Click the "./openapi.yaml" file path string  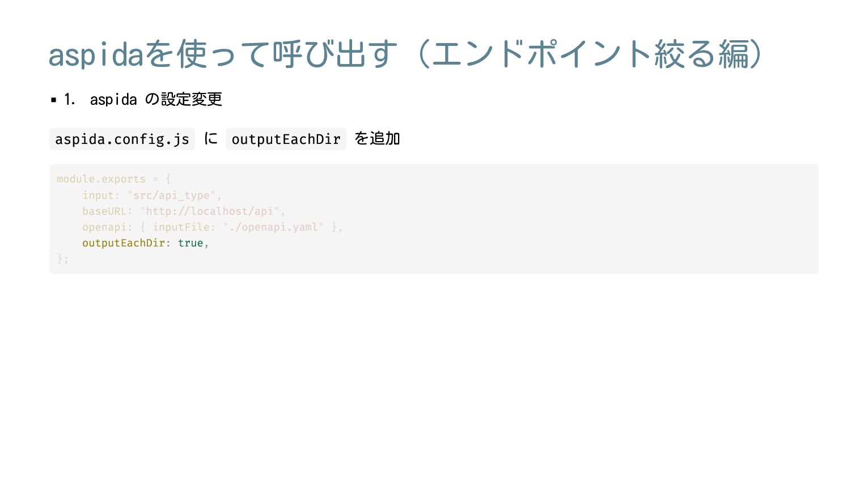pos(273,227)
